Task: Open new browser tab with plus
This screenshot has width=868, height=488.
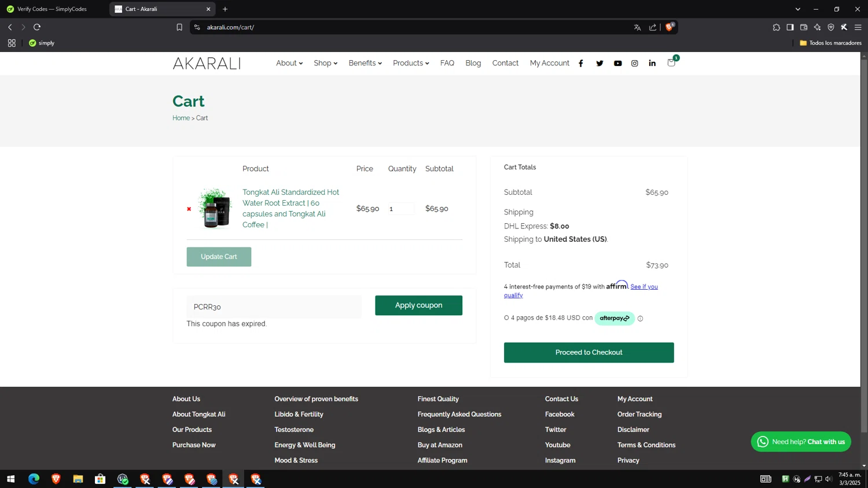Action: click(225, 9)
